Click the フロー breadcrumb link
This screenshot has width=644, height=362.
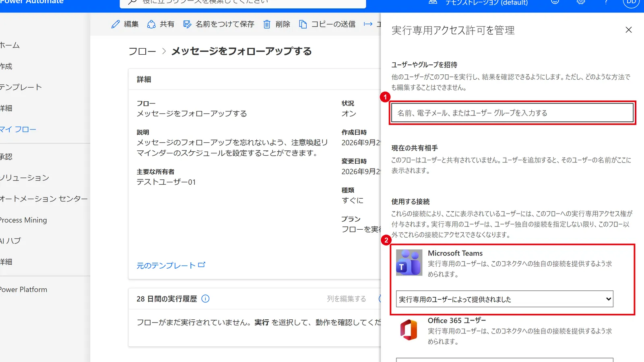tap(142, 51)
